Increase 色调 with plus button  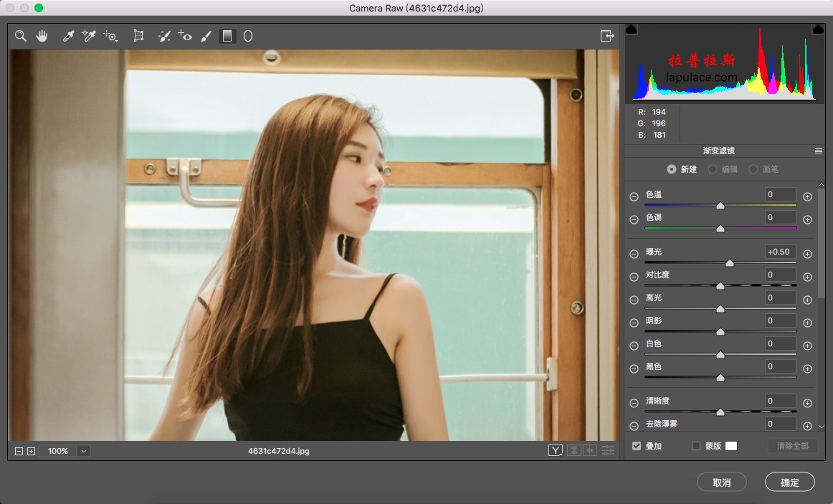807,219
